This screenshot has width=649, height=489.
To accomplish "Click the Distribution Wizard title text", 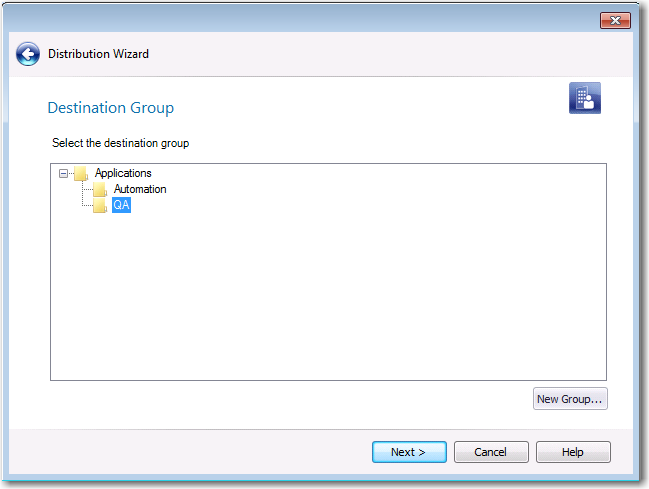I will 98,54.
